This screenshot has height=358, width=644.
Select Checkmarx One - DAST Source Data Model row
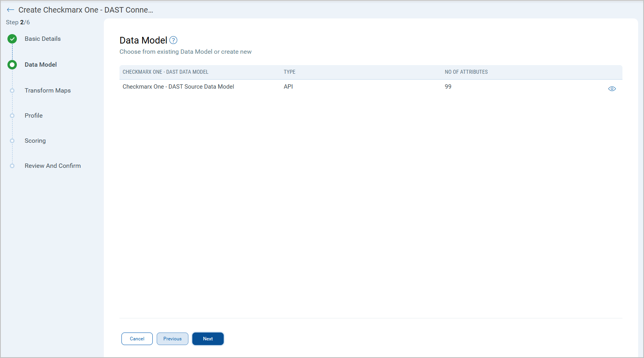pos(371,87)
